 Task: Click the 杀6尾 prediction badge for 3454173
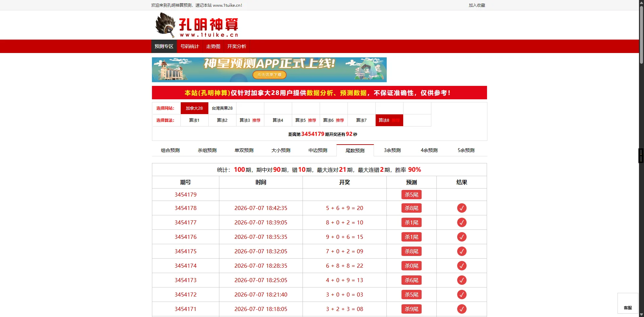point(412,280)
